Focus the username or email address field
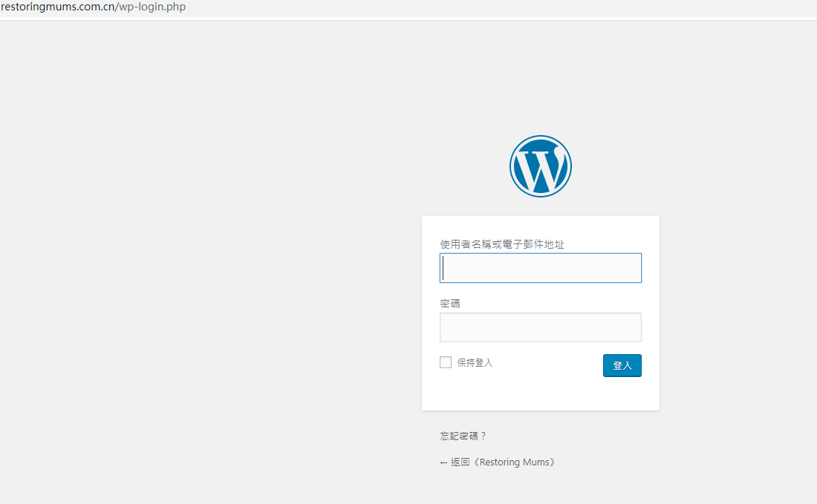817x504 pixels. pos(540,268)
